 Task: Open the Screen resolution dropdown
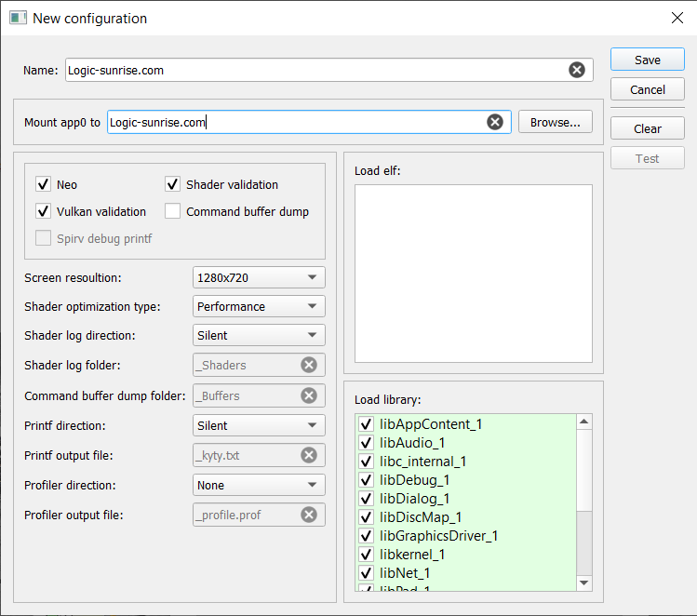pos(260,277)
